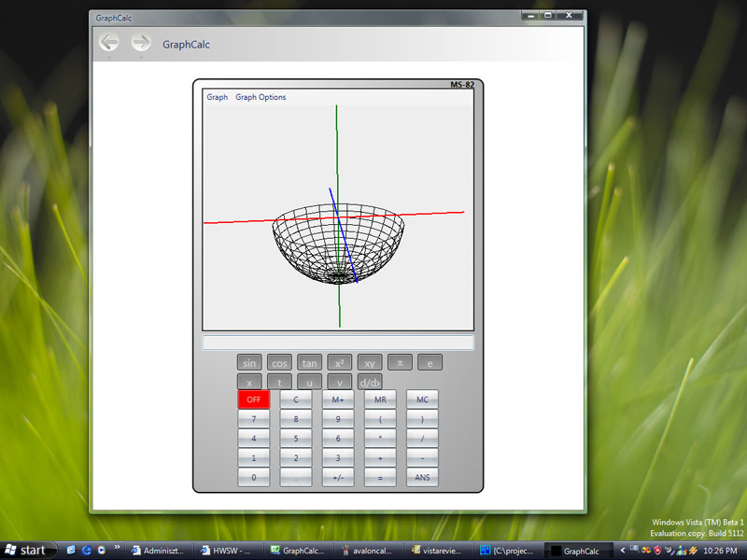Screen dimensions: 747x560
Task: Click the active GraphCalc taskbar button
Action: point(577,551)
